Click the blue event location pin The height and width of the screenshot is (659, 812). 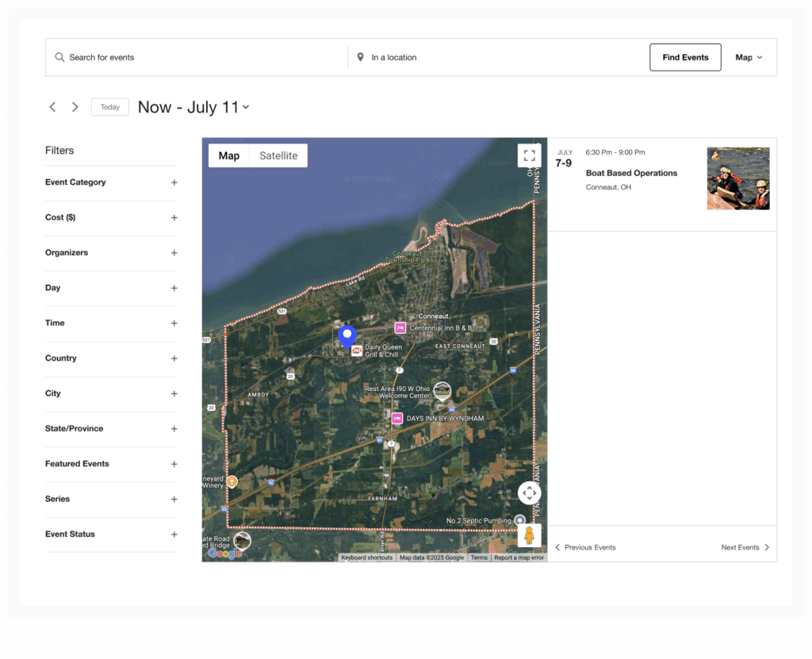[x=347, y=335]
